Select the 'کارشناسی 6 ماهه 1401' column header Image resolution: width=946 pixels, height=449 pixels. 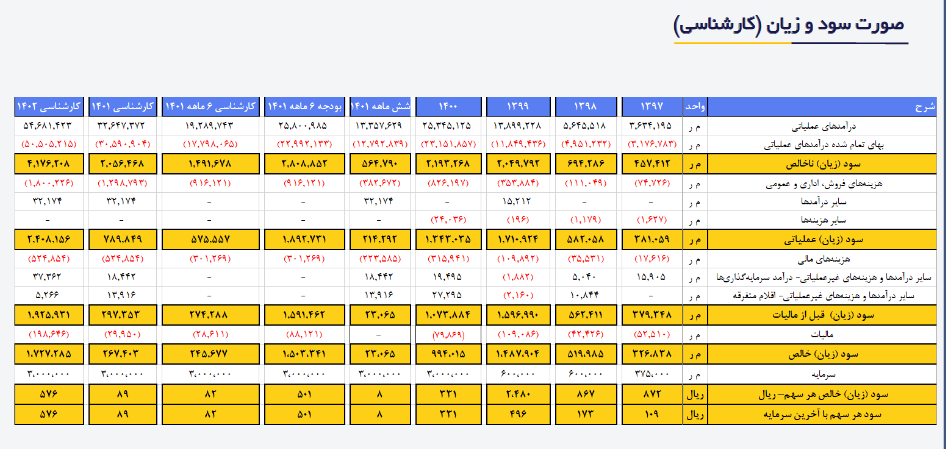pyautogui.click(x=209, y=105)
